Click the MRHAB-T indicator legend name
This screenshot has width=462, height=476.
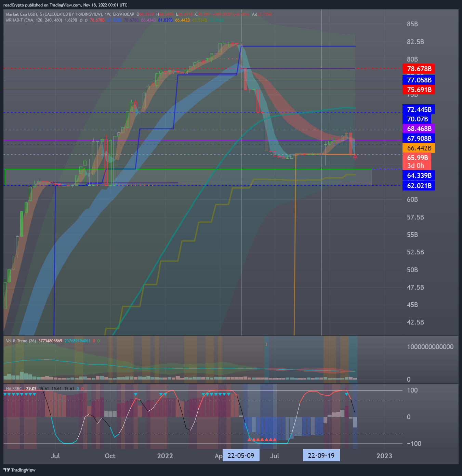click(x=14, y=20)
